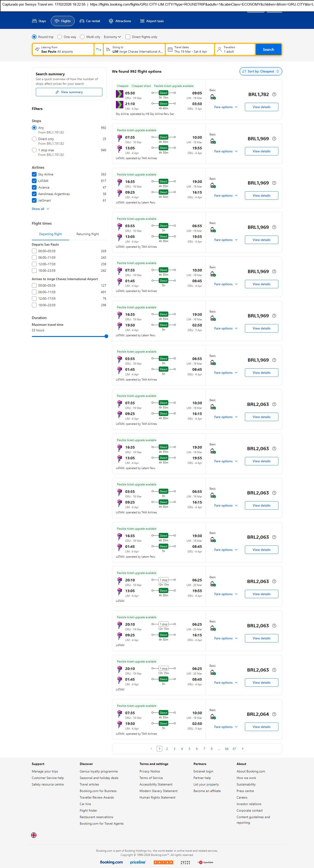Expand Fare options for the BRL1,782 flight
Image resolution: width=314 pixels, height=868 pixels.
[226, 107]
